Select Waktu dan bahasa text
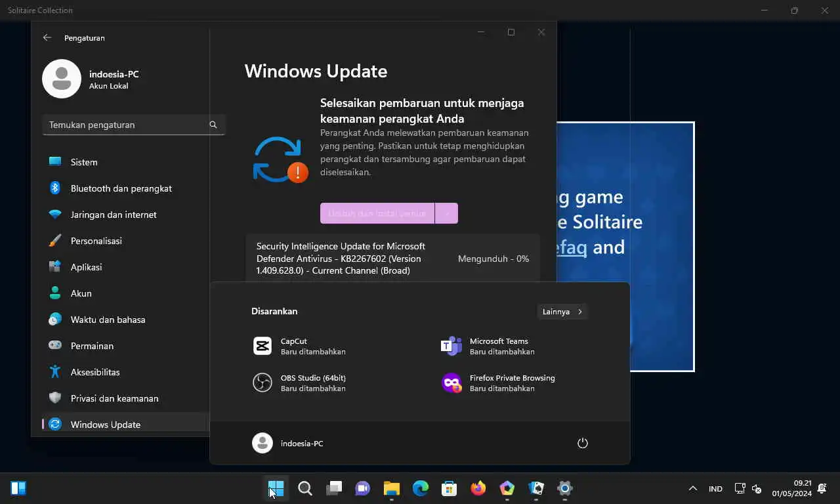Image resolution: width=840 pixels, height=504 pixels. (x=108, y=320)
